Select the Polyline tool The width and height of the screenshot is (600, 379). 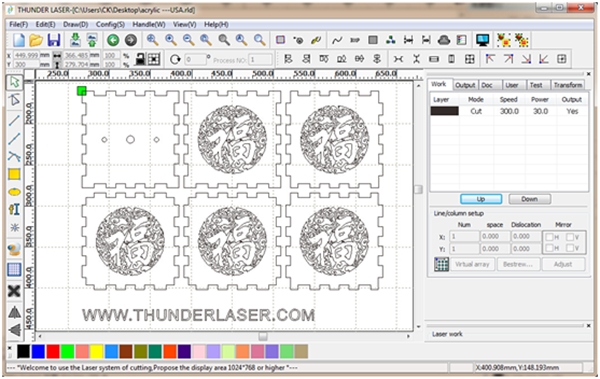pos(14,138)
